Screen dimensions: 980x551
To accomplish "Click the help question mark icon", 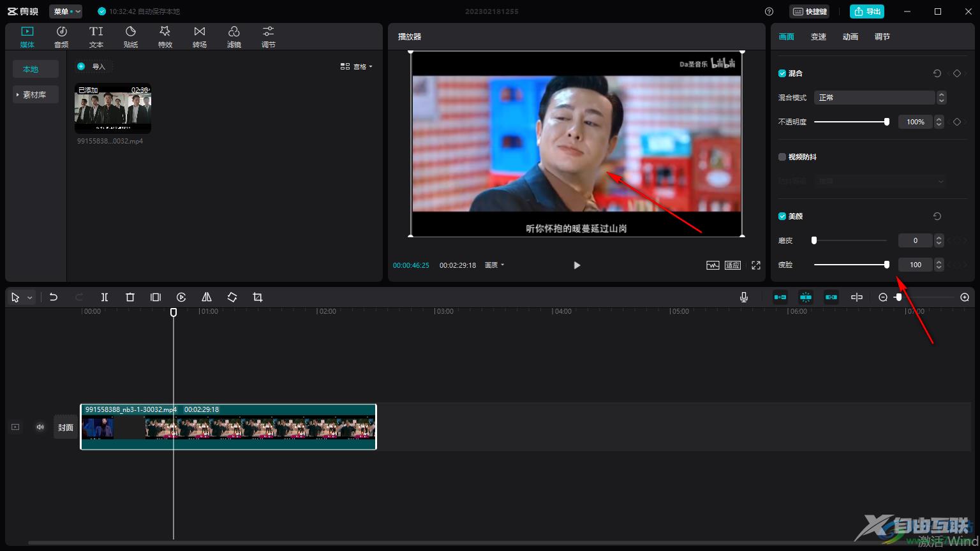I will pos(769,11).
